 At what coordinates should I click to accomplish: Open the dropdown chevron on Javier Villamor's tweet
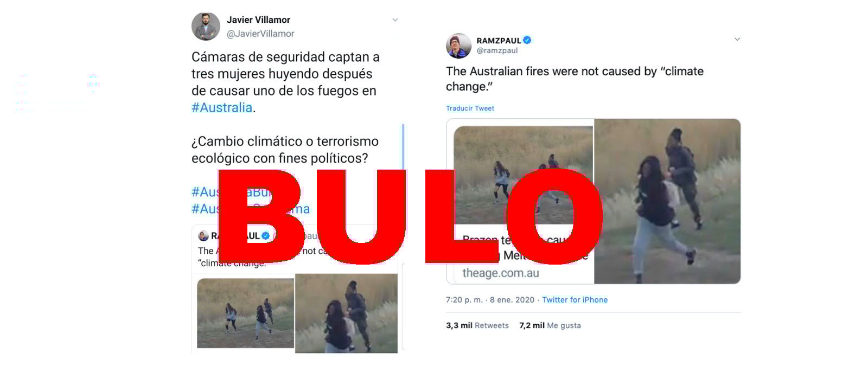[x=395, y=20]
